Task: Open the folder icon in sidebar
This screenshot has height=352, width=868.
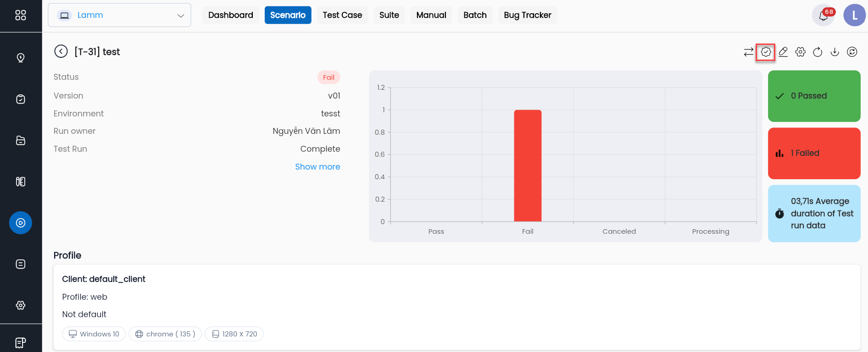Action: 21,140
